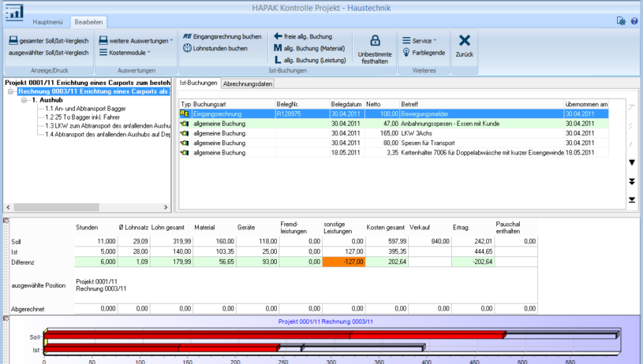Select tree item 1.3 LKW zum Abtransport
This screenshot has height=364, width=643.
pyautogui.click(x=107, y=126)
